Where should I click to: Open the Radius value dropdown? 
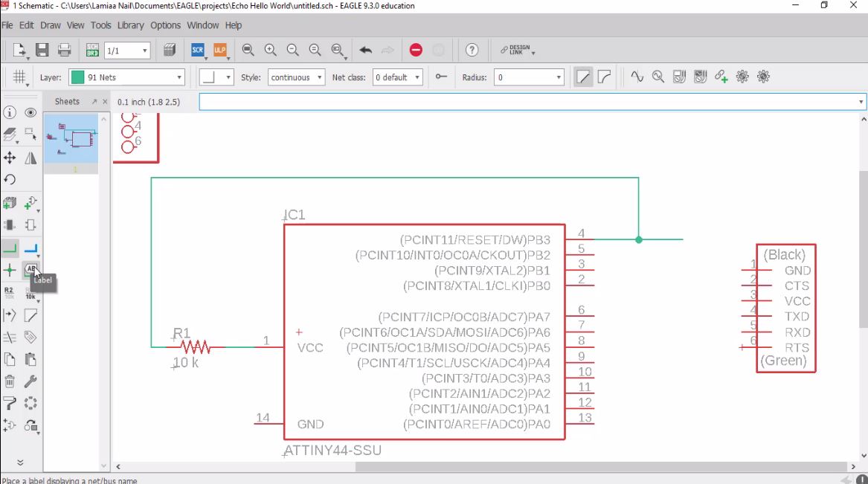coord(529,77)
